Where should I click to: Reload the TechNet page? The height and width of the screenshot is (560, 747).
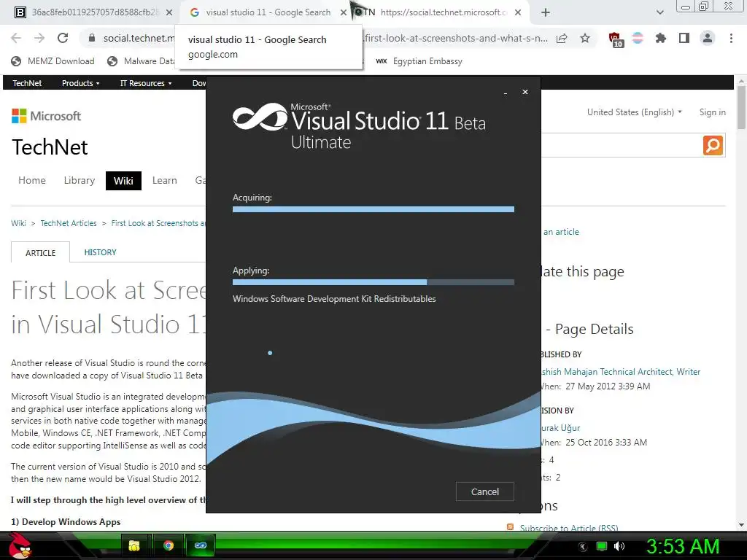pos(63,38)
